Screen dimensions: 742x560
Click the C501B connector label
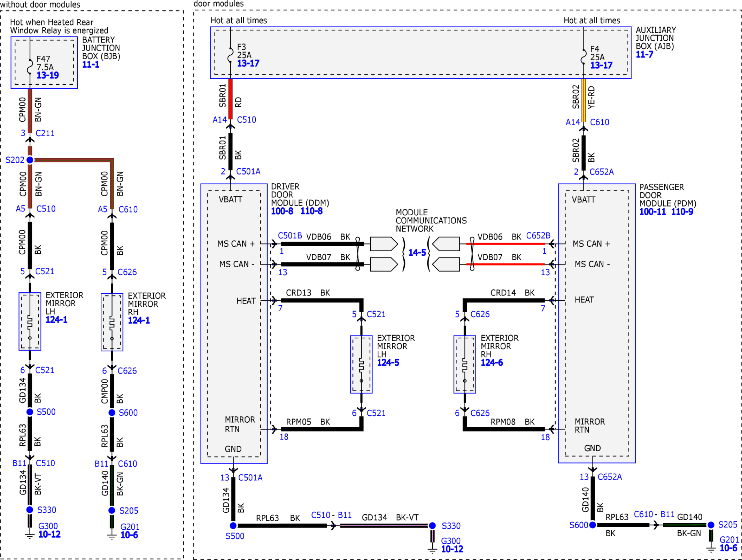tap(290, 236)
